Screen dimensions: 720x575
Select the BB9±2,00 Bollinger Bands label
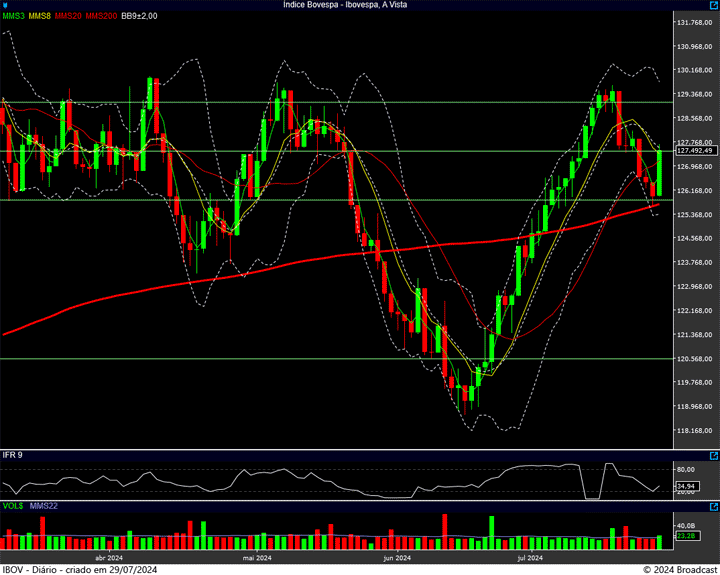point(140,16)
